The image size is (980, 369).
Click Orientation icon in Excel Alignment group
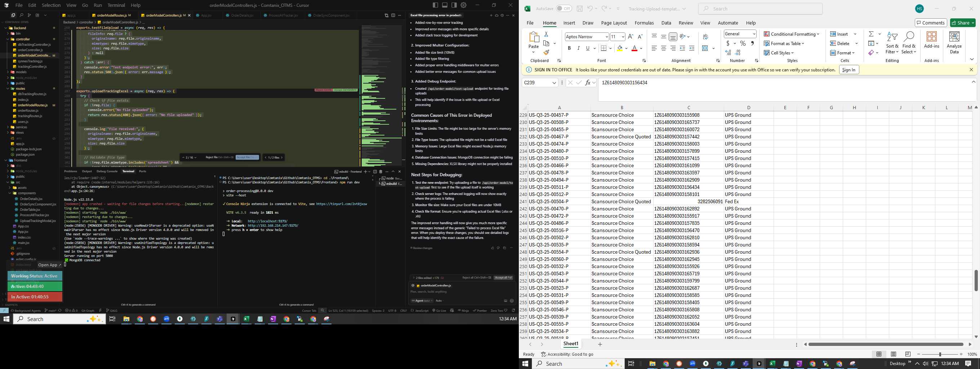(x=682, y=36)
